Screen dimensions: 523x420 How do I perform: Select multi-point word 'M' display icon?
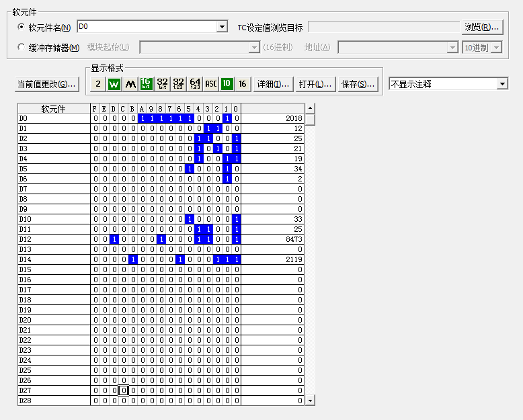[130, 84]
